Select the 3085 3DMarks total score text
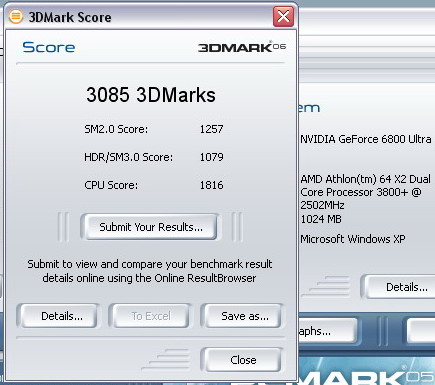 coord(151,95)
